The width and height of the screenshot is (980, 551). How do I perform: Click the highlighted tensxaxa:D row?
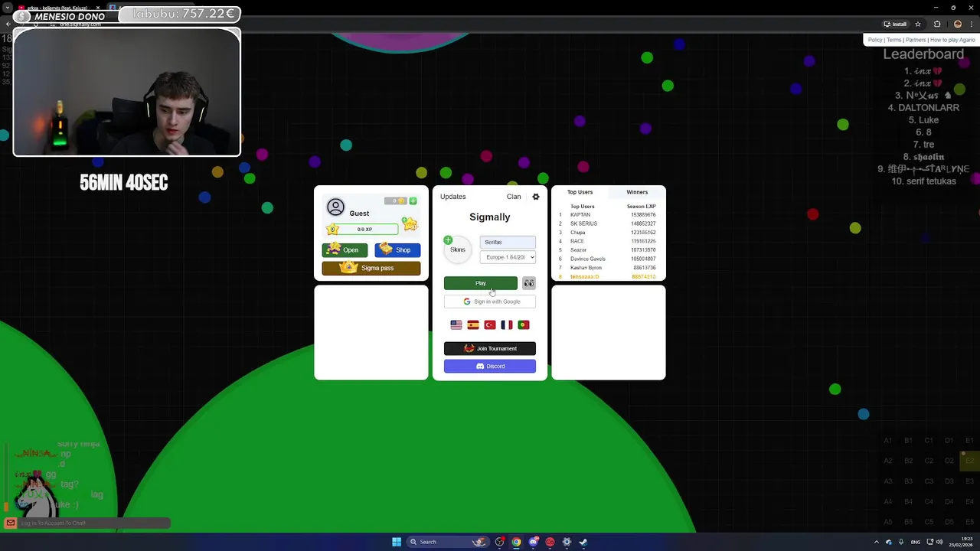(608, 276)
